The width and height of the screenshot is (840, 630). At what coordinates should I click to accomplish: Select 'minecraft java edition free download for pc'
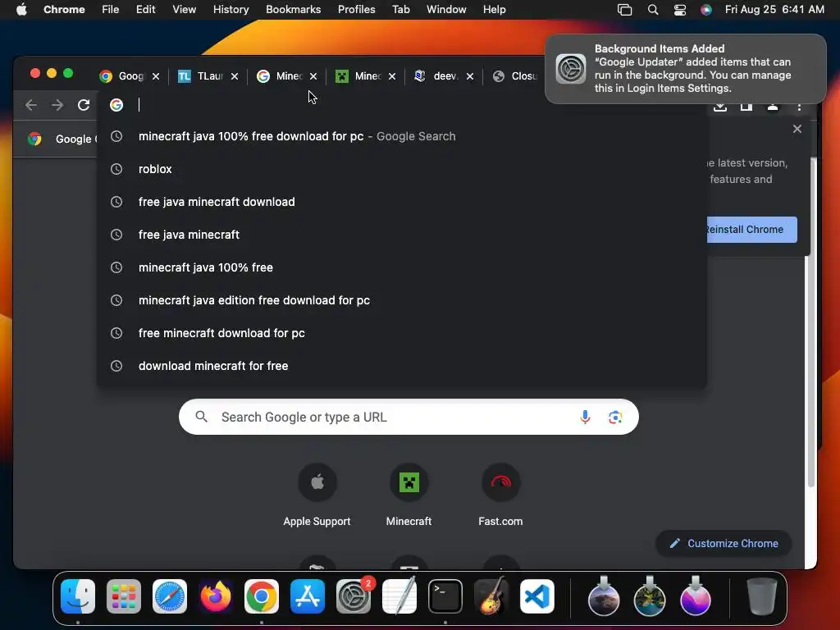(402, 300)
